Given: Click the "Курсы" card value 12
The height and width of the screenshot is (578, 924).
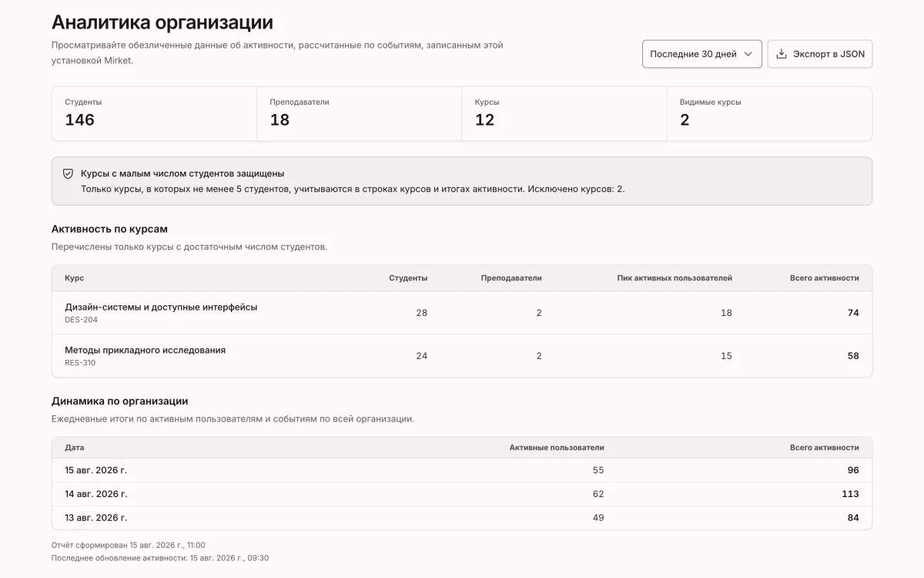Looking at the screenshot, I should pos(484,119).
